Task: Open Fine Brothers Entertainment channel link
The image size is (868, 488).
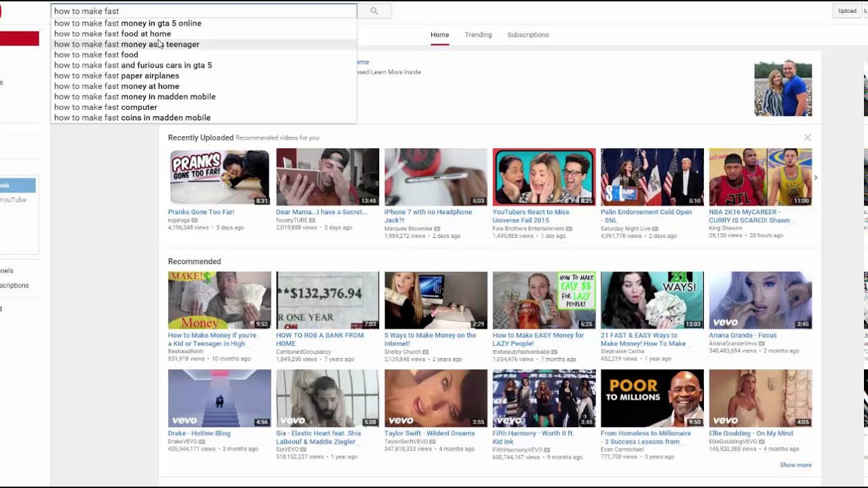Action: point(528,228)
